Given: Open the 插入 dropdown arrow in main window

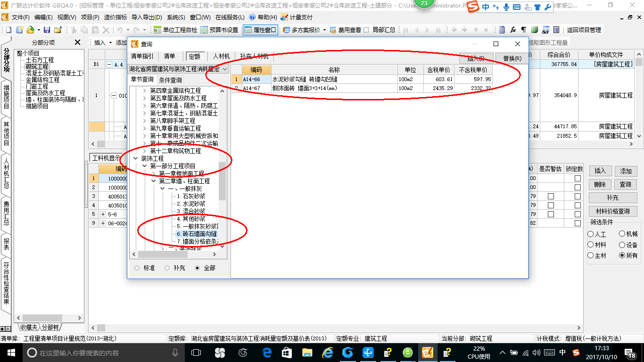Looking at the screenshot, I should [111, 42].
